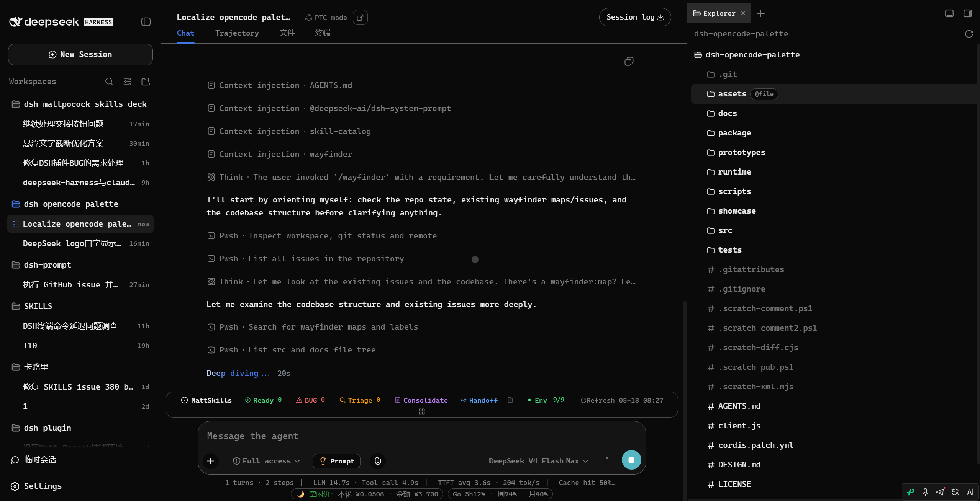Copy the conversation with the copy icon
Screen dimensions: 980x501
629,61
